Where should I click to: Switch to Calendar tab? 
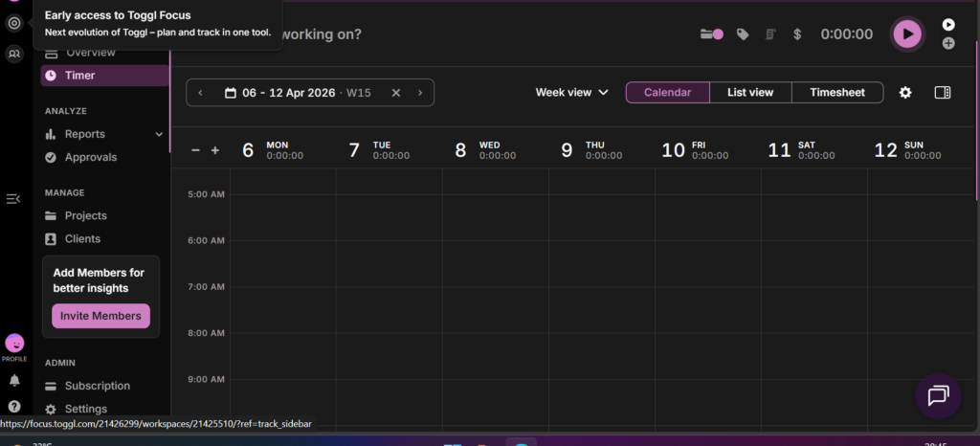[x=667, y=93]
